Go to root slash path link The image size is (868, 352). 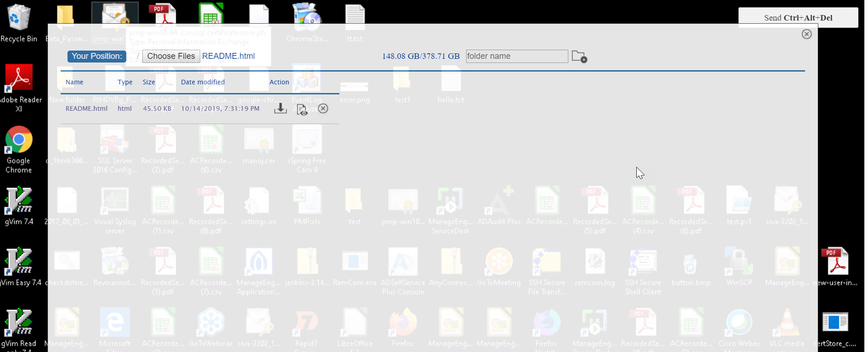(138, 56)
